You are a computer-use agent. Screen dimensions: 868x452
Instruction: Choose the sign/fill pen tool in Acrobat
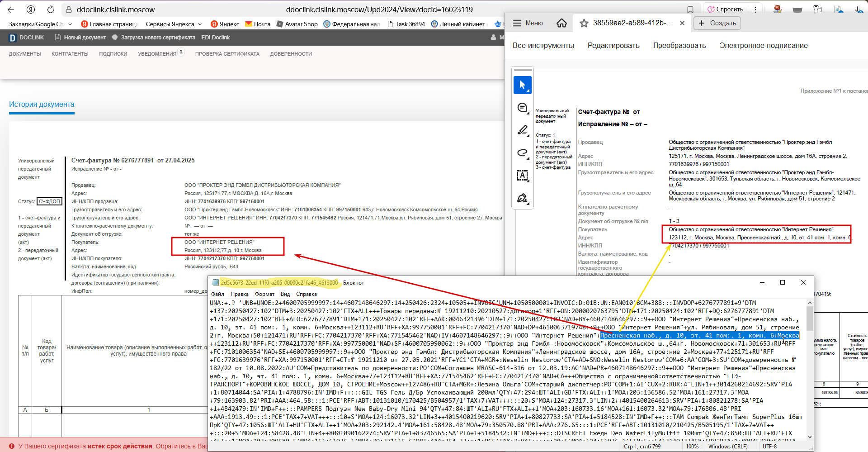point(523,198)
